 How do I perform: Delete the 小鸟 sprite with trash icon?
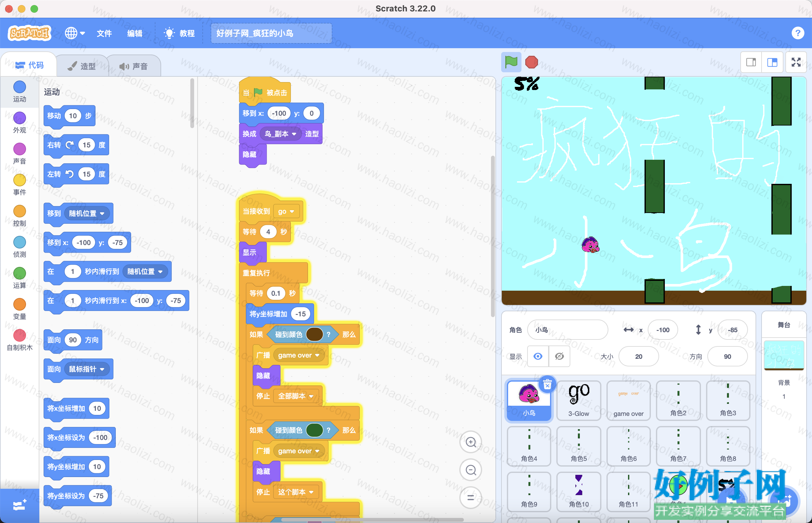point(547,385)
